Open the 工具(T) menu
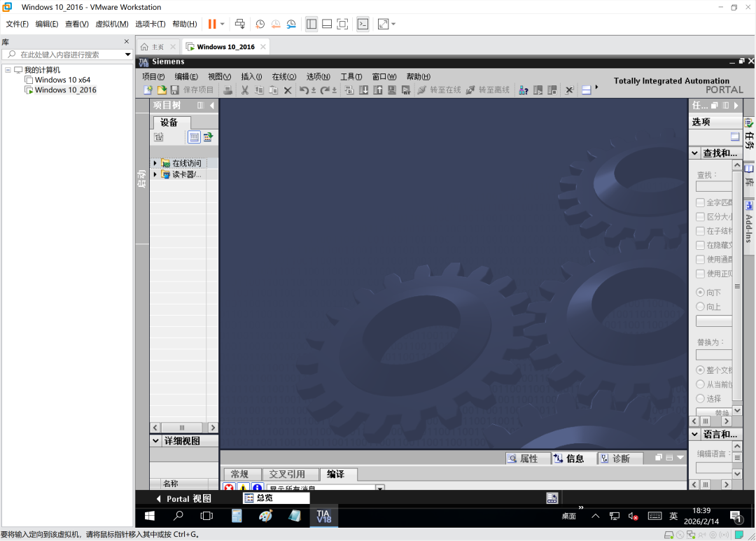756x541 pixels. pos(351,77)
